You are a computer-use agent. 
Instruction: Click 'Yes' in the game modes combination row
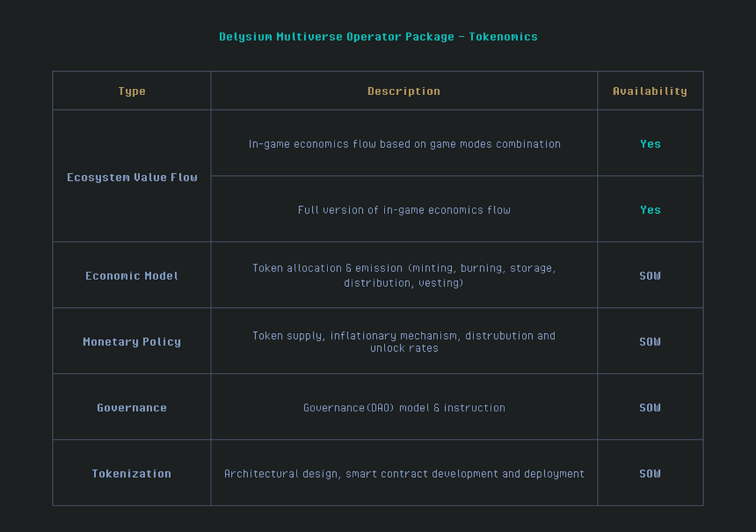[650, 144]
